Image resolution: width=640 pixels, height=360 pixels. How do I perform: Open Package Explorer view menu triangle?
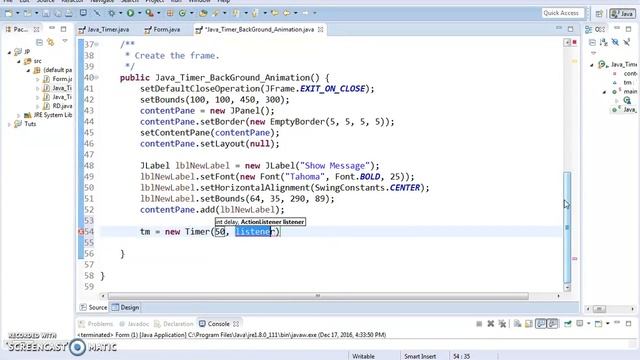point(65,41)
